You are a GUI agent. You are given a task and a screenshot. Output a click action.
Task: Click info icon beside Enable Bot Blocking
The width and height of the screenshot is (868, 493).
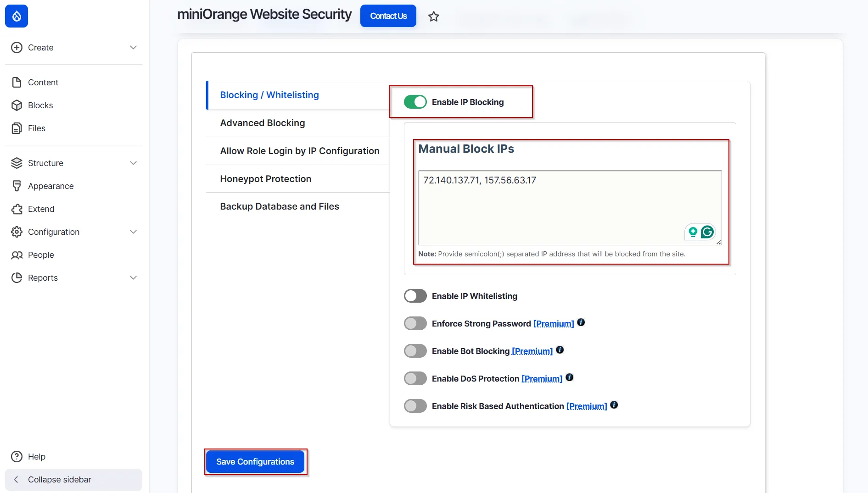560,350
